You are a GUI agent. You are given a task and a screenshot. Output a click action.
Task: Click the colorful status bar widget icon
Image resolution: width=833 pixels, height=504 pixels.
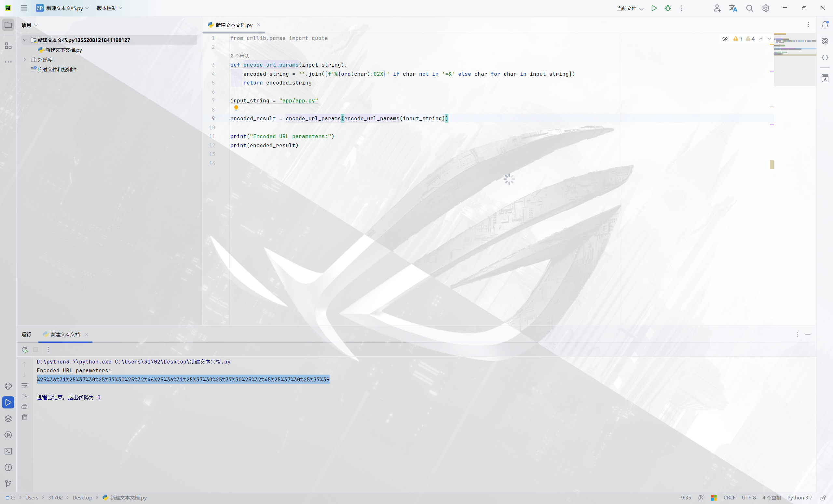point(714,497)
